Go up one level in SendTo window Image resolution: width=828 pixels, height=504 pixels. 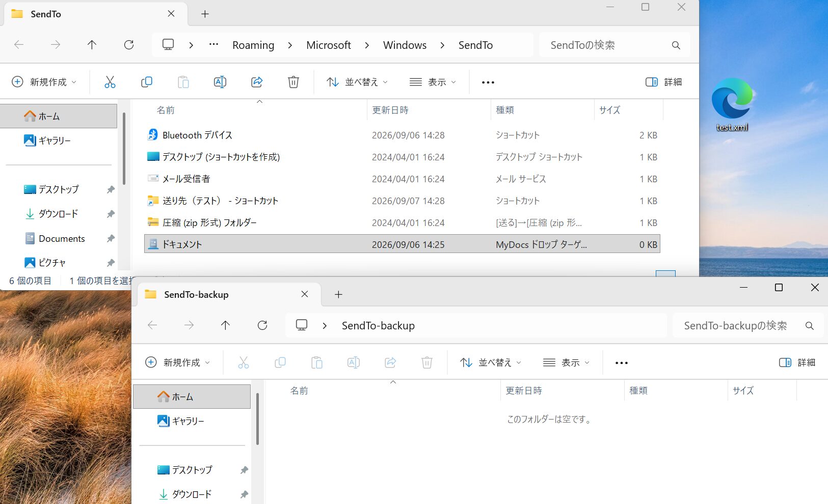92,45
